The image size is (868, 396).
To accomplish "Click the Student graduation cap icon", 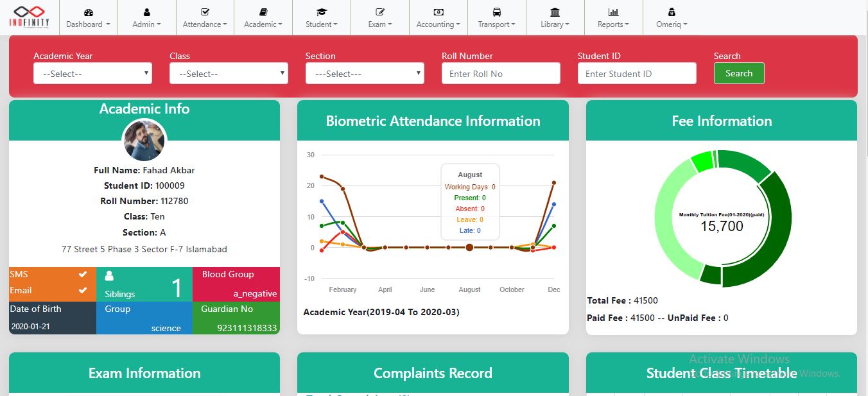I will [322, 12].
